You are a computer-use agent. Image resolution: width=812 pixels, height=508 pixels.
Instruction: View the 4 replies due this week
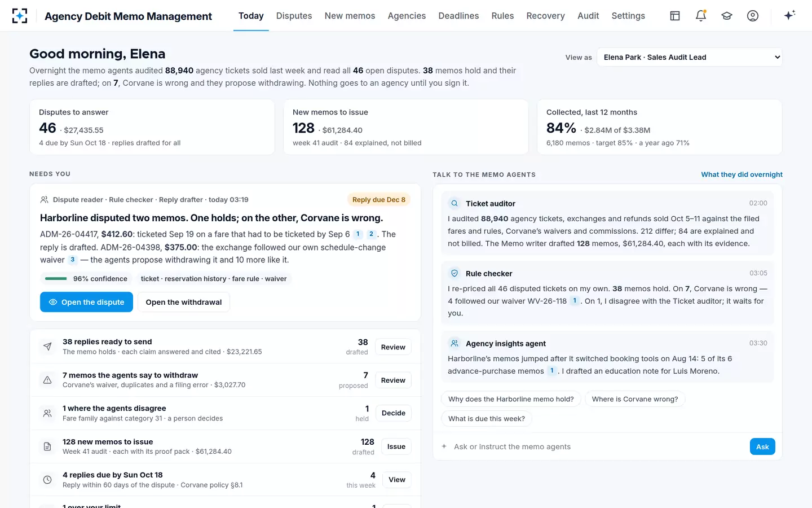pos(397,480)
